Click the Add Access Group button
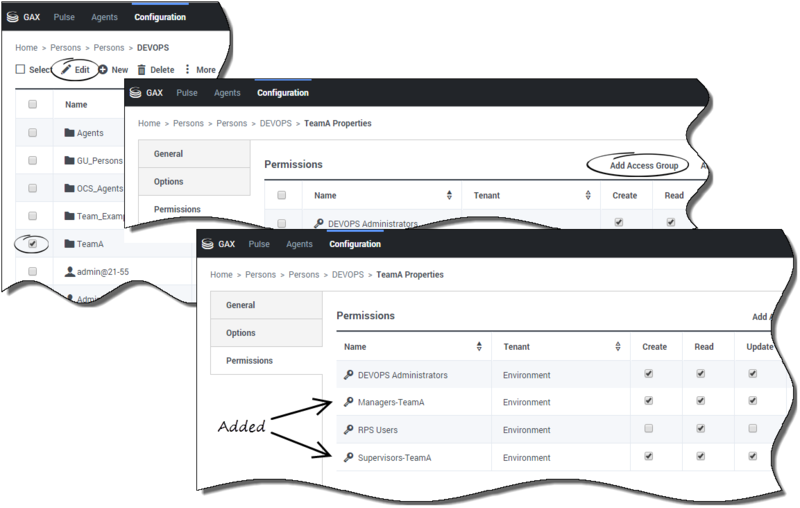Screen dimensions: 800x508 [646, 165]
